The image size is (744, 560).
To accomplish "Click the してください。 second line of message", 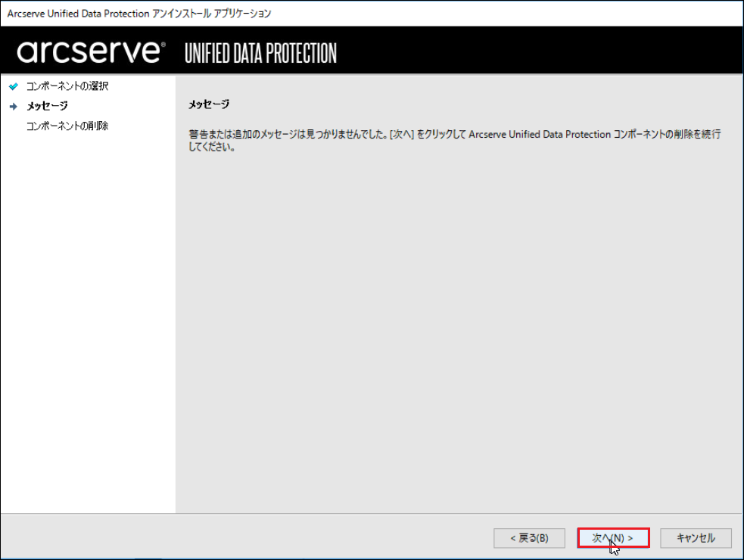I will [212, 147].
